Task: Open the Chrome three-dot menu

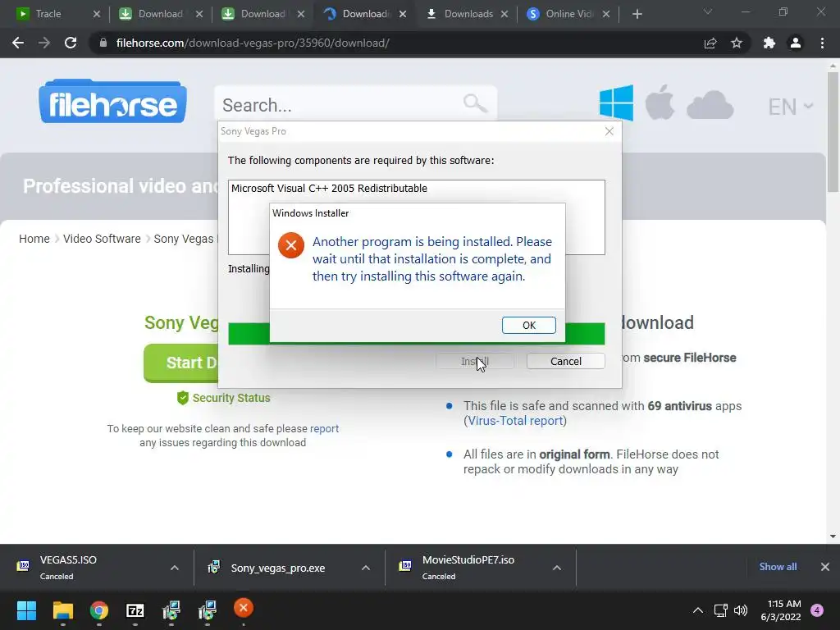Action: coord(822,43)
